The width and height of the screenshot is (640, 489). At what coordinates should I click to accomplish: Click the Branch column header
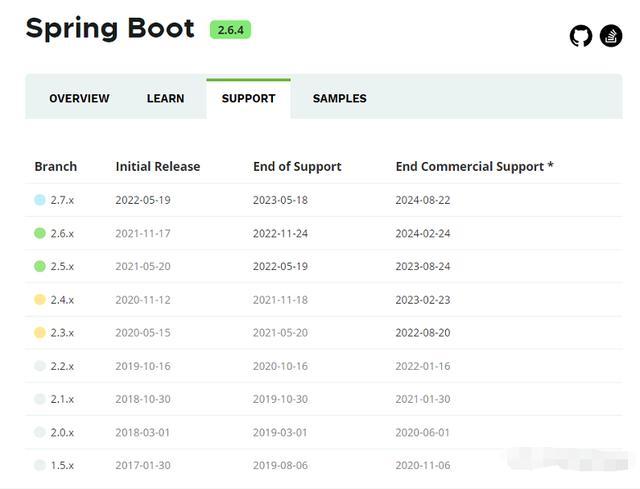pos(56,167)
